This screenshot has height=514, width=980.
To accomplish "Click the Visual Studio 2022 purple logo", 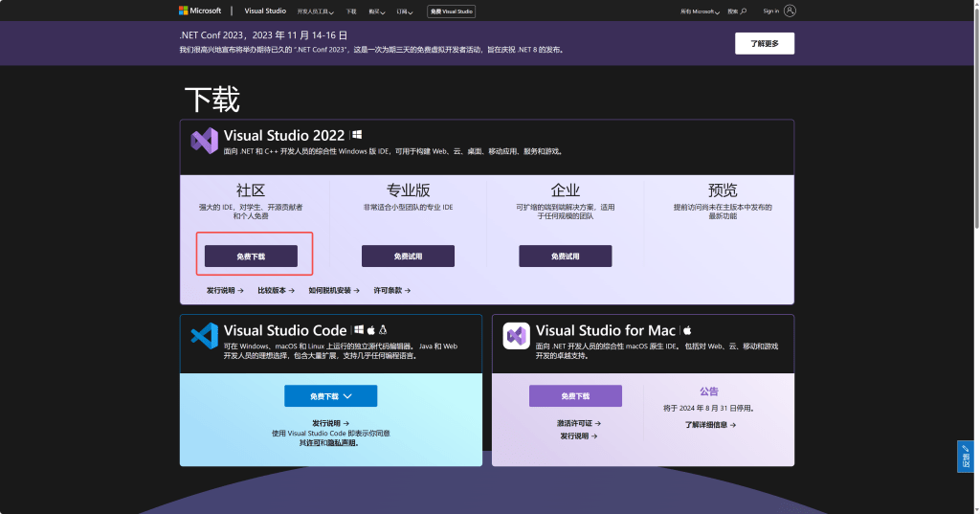I will tap(204, 141).
